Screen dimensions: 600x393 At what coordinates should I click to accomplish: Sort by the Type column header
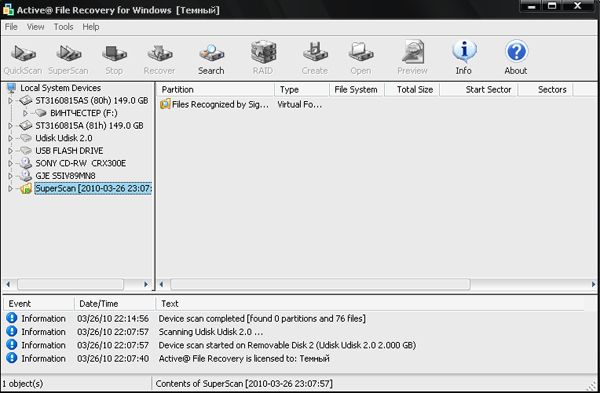(x=302, y=90)
